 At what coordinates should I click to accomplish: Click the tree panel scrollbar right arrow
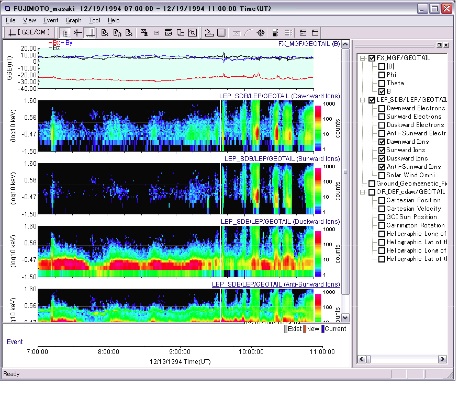[442, 359]
